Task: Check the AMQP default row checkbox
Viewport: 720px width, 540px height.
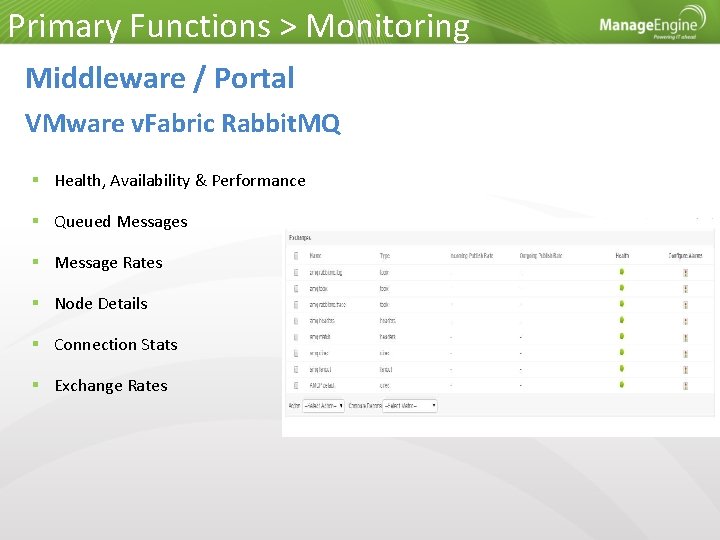Action: [296, 386]
